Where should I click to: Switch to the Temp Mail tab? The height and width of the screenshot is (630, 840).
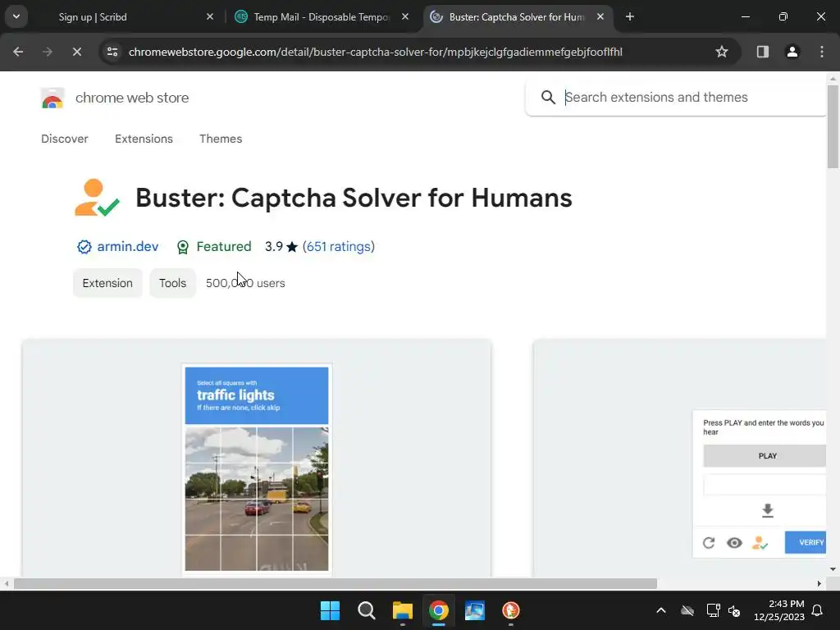click(x=322, y=17)
